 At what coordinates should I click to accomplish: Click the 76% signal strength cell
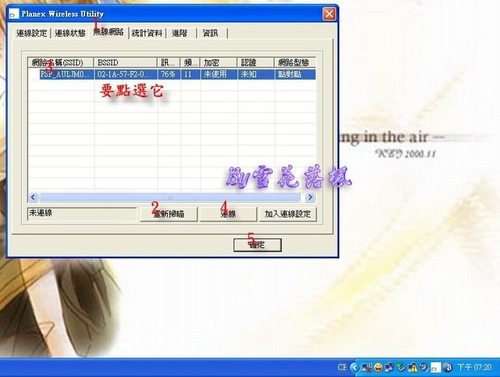[168, 74]
